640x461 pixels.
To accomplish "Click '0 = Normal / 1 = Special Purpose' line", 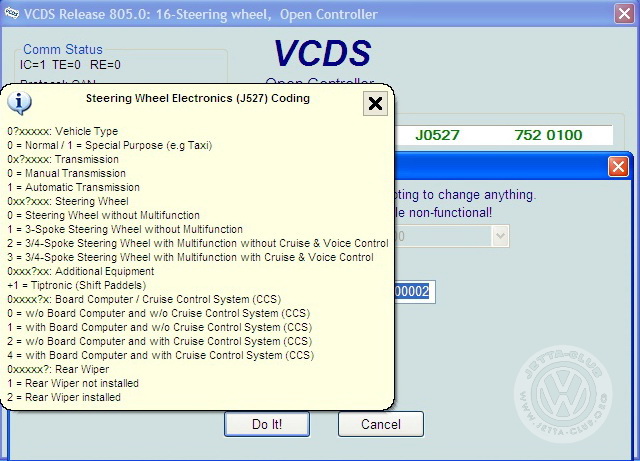I will (109, 145).
